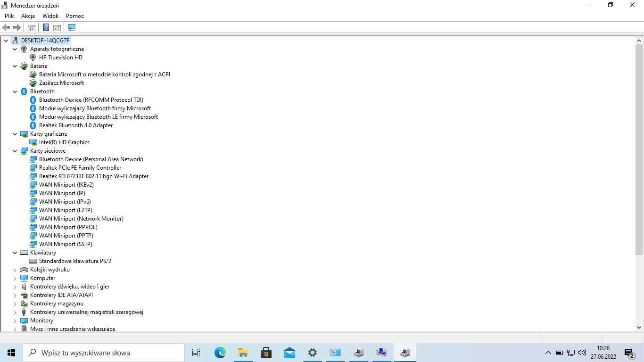Click the Forward arrow in the toolbar

[17, 27]
